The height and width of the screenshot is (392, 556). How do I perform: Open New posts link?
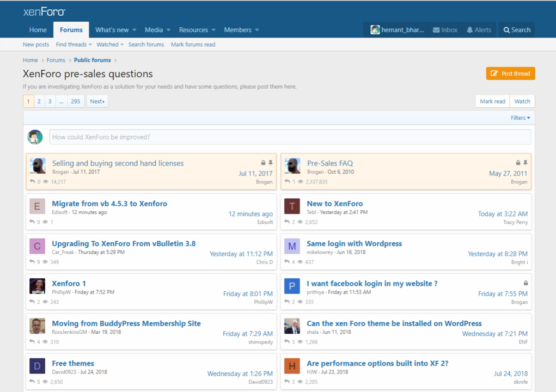coord(36,44)
